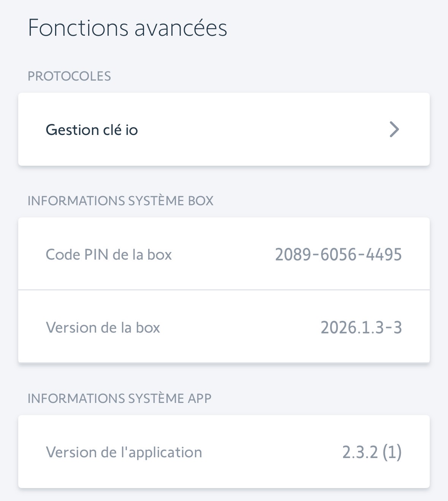
Task: Click the word Fonctions in the title
Action: point(78,28)
